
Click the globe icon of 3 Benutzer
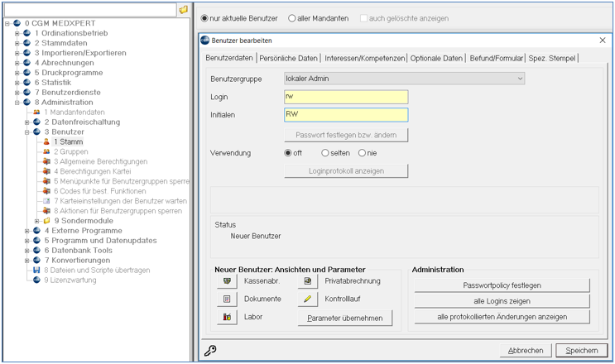tap(36, 132)
